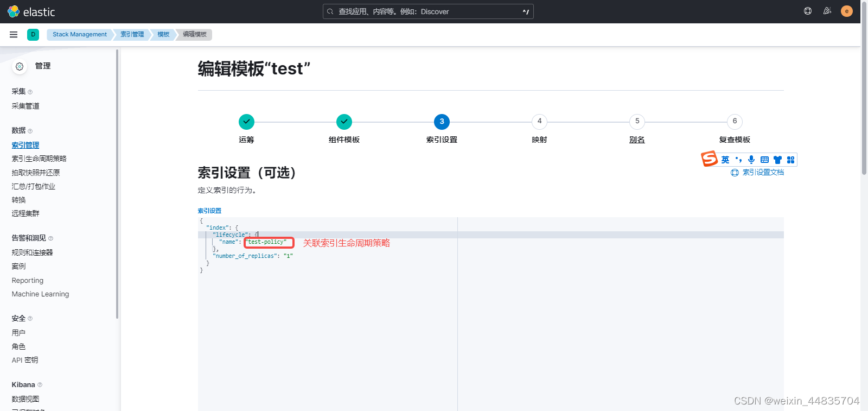Screen dimensions: 868x411
Task: Click the Sogou skin shirt icon
Action: [x=777, y=160]
